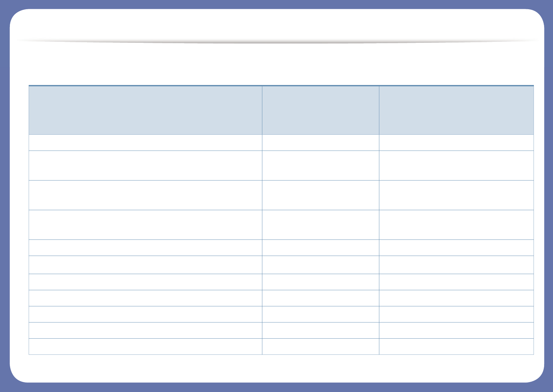Click tenth body row's last column cell

coord(456,330)
